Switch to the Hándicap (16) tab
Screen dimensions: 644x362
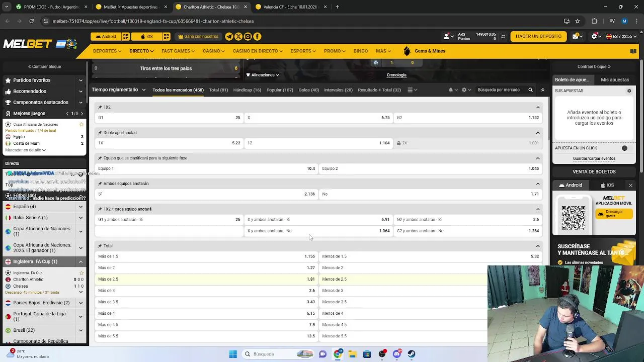point(247,90)
